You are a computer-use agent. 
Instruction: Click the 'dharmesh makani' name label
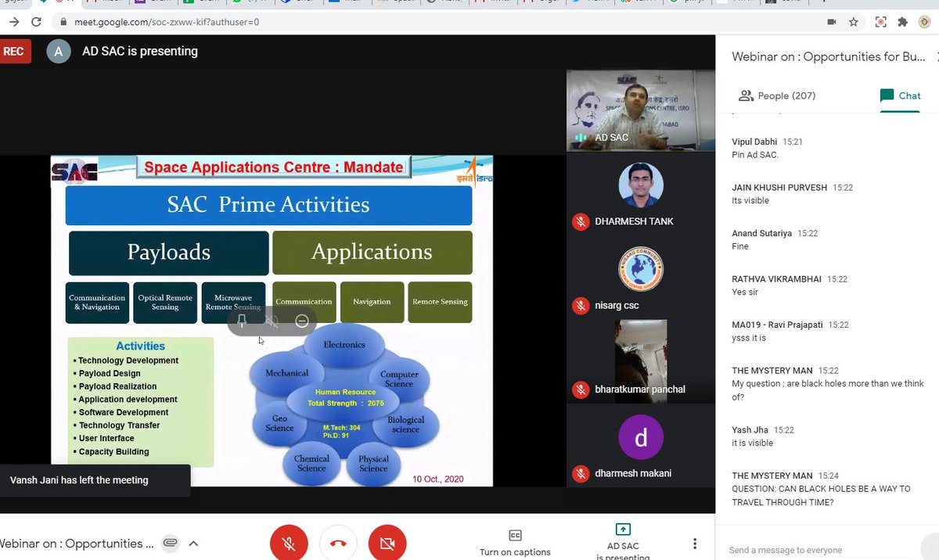(x=633, y=472)
